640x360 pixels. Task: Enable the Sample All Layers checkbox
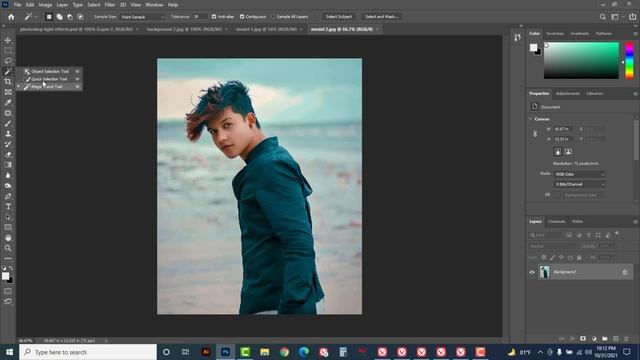click(x=273, y=17)
